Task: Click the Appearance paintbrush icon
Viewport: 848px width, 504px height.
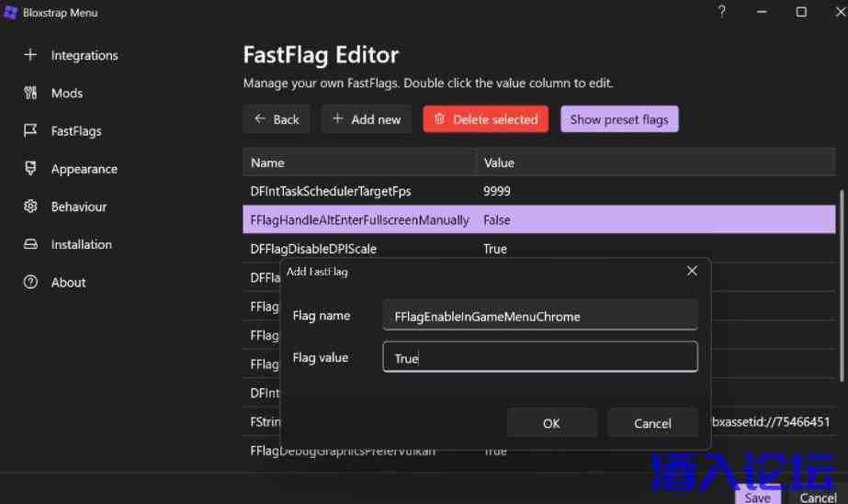Action: pyautogui.click(x=30, y=169)
